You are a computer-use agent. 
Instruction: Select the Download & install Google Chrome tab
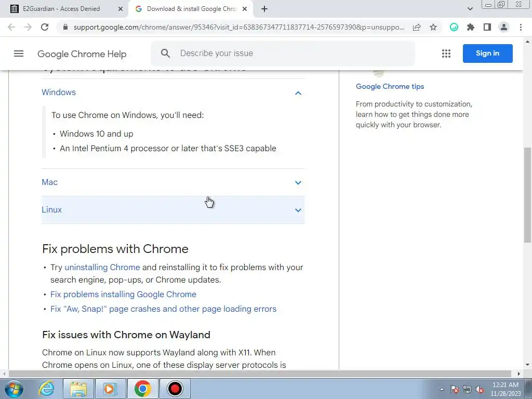click(x=191, y=9)
